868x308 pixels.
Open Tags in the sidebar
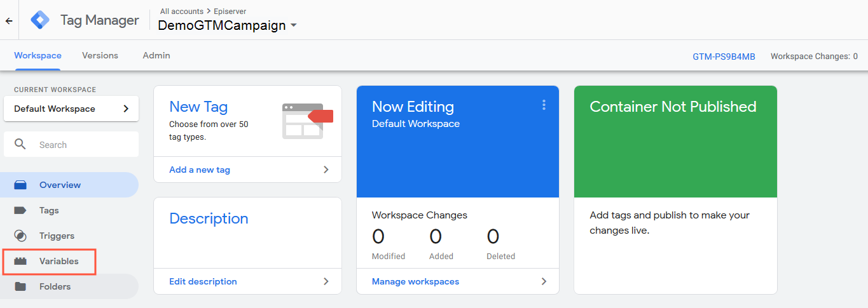[69, 210]
